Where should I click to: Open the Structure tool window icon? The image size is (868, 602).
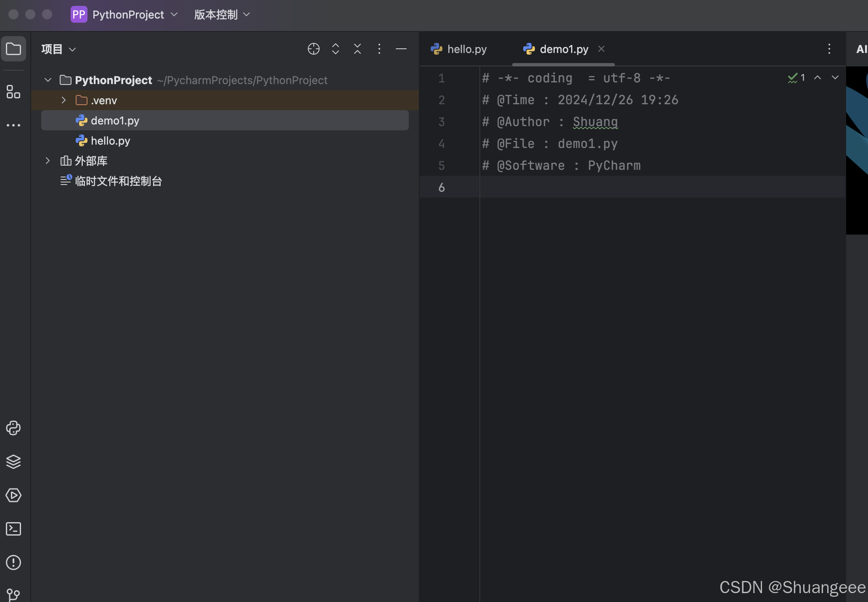pos(13,92)
